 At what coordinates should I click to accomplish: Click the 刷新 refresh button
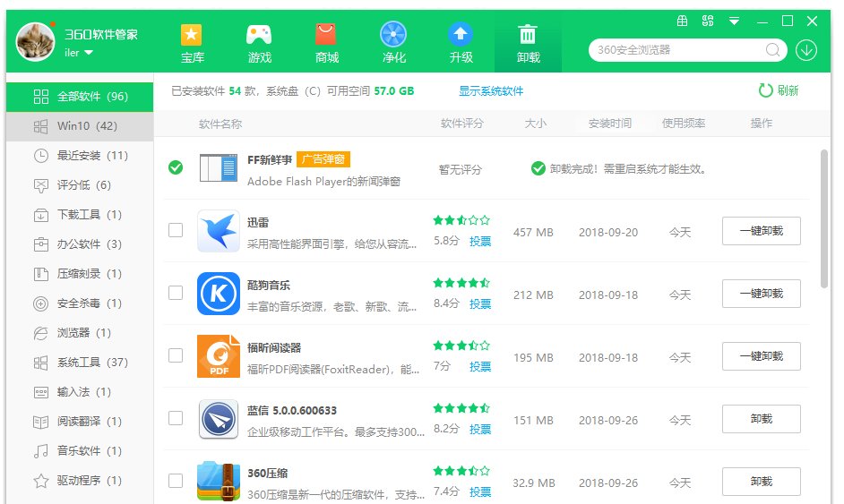tap(779, 90)
